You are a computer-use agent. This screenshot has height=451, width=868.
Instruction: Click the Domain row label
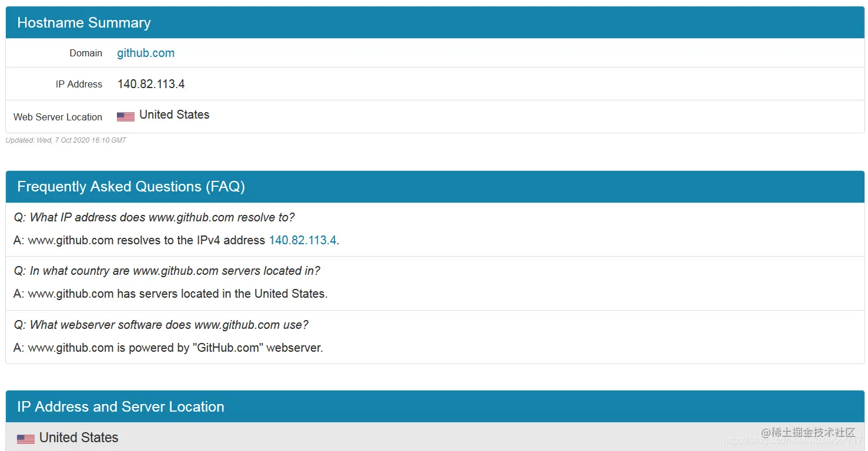click(x=86, y=53)
